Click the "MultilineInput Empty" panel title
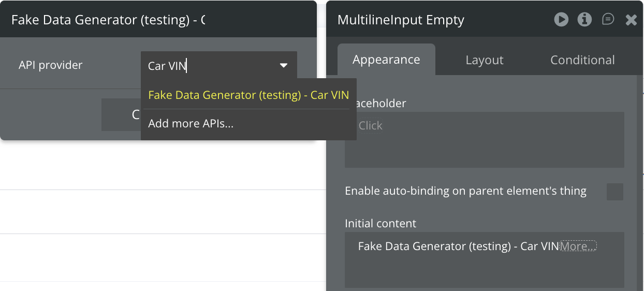This screenshot has width=644, height=291. (x=401, y=20)
